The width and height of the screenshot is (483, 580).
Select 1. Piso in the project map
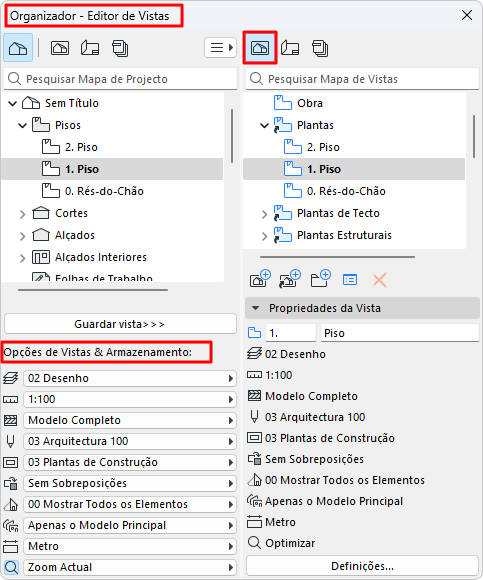click(x=112, y=169)
